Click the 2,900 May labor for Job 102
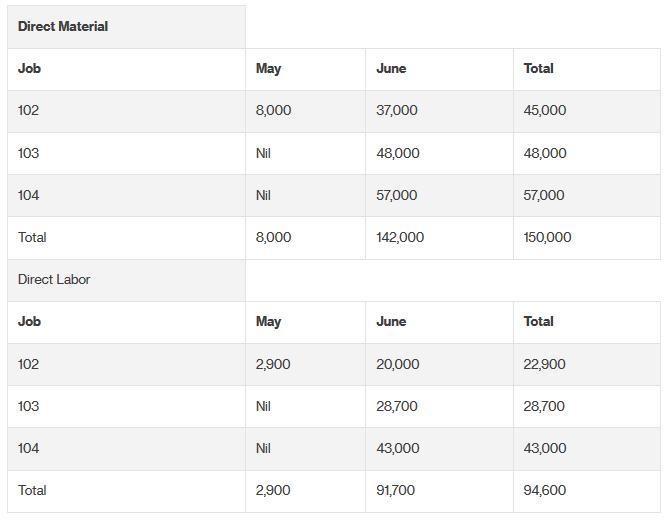667x521 pixels. [273, 364]
